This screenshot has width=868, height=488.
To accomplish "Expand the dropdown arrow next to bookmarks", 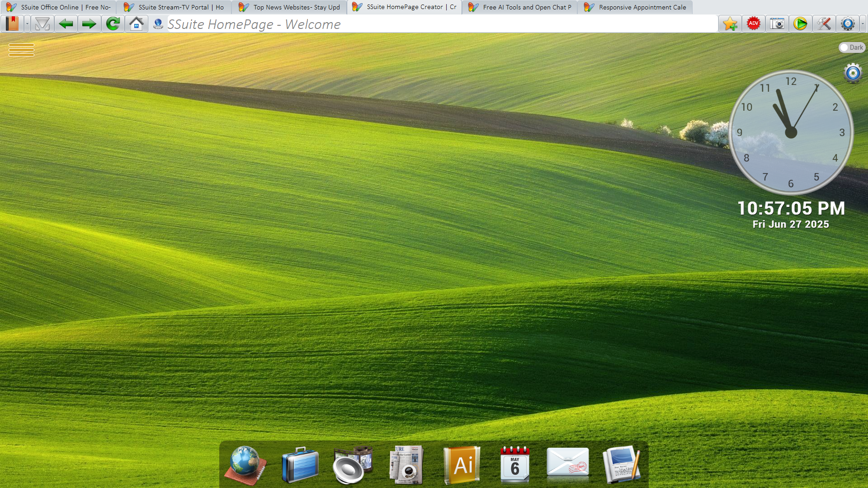I will [x=27, y=23].
